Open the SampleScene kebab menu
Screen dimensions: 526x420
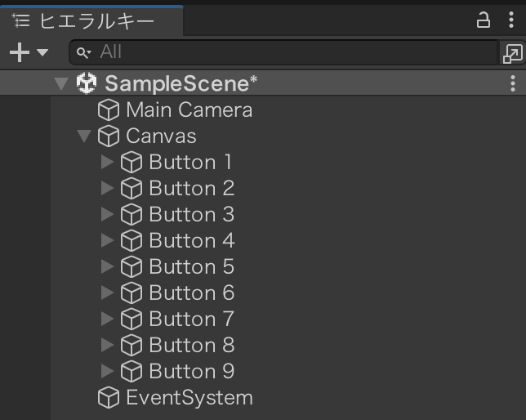click(512, 83)
